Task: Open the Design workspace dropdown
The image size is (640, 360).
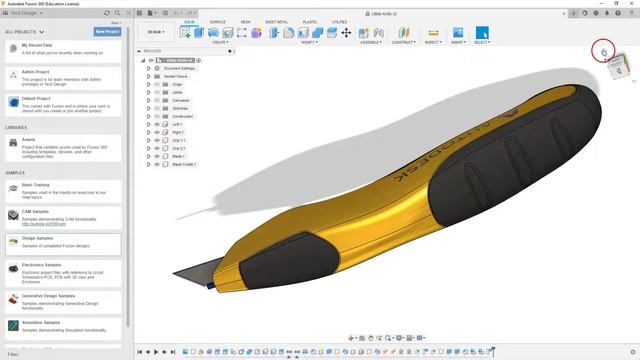Action: [x=156, y=32]
